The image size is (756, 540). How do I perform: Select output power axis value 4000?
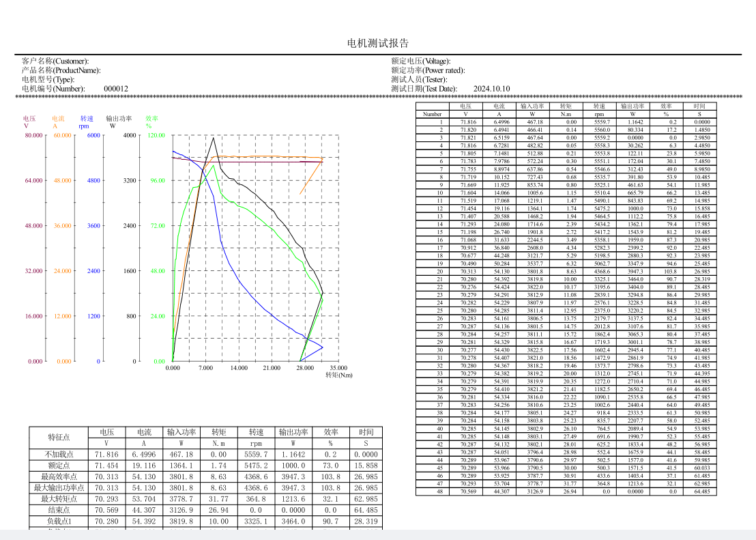(x=130, y=136)
